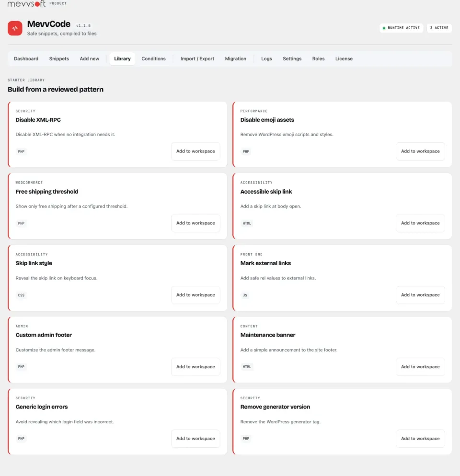460x476 pixels.
Task: Click the HTML tag on Accessible skip link
Action: [247, 223]
